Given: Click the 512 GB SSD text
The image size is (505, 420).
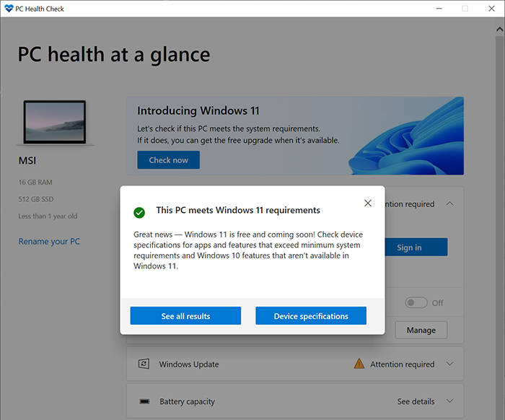Looking at the screenshot, I should [36, 199].
